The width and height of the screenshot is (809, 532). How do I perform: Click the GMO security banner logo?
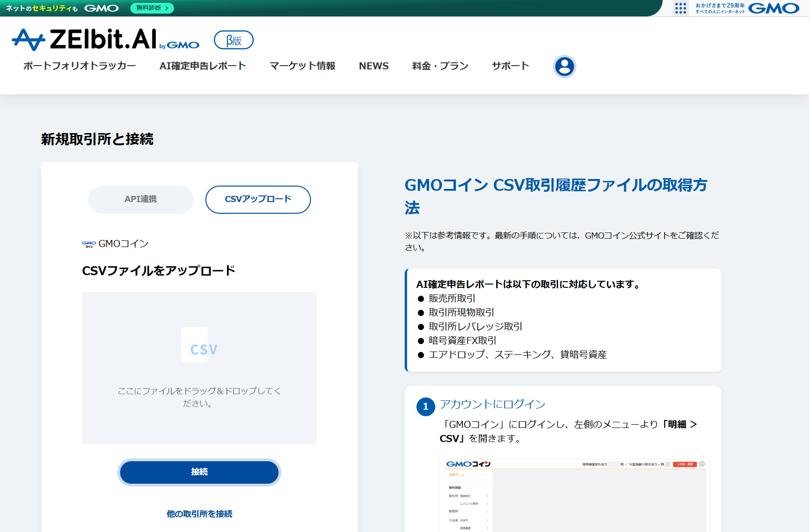pyautogui.click(x=101, y=8)
